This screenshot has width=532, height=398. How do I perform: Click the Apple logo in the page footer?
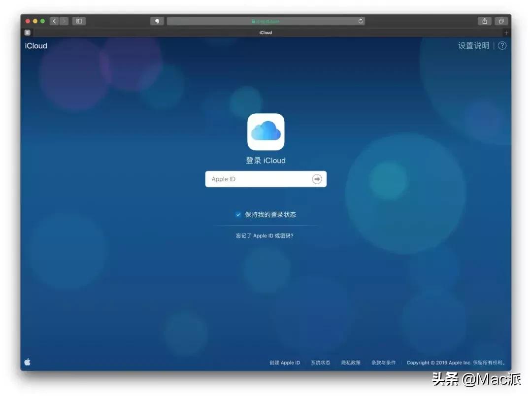(28, 362)
